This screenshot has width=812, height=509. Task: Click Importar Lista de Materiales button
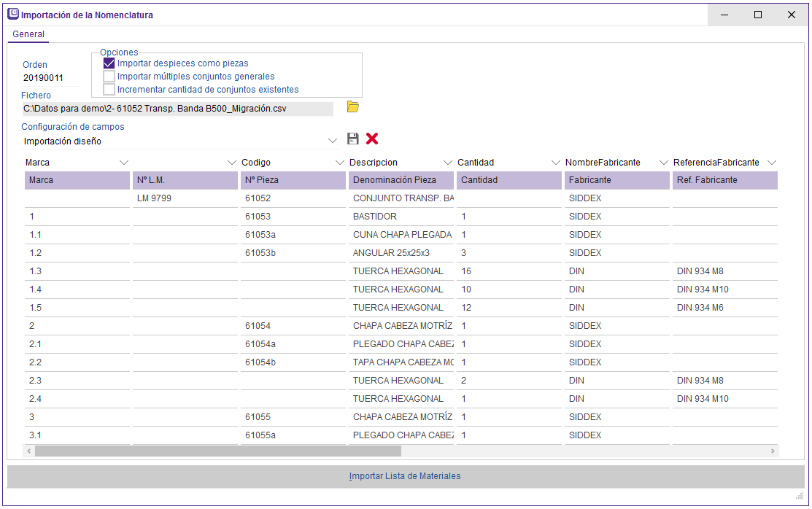coord(405,476)
